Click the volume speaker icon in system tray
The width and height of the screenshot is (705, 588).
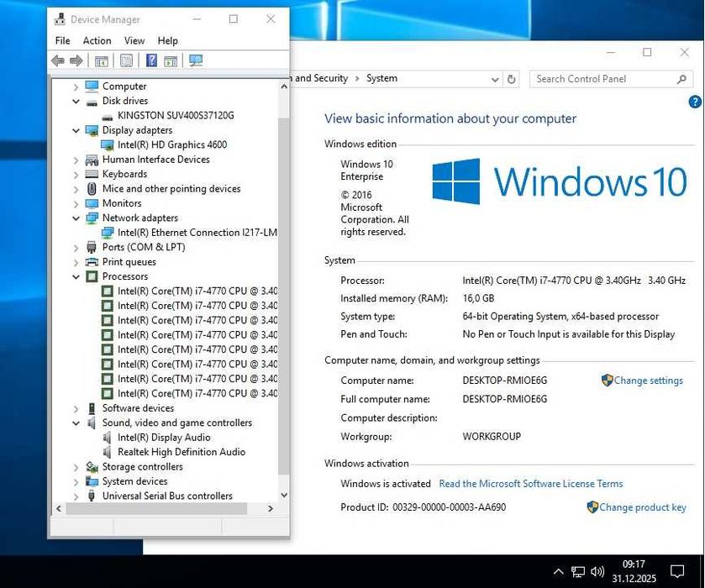coord(597,571)
